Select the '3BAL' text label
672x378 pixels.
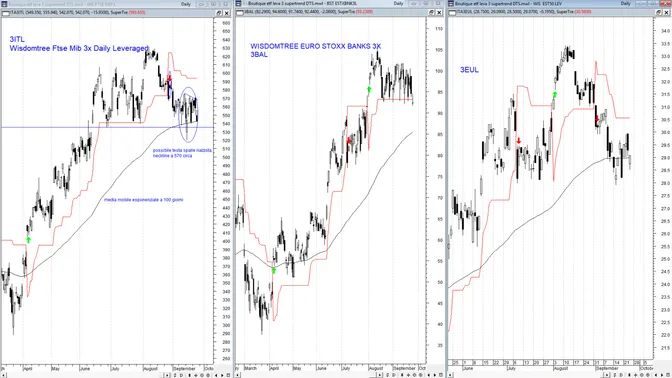(x=259, y=54)
